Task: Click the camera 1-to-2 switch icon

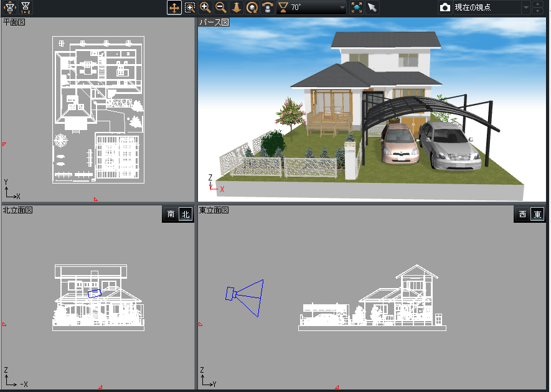Action: (x=26, y=7)
